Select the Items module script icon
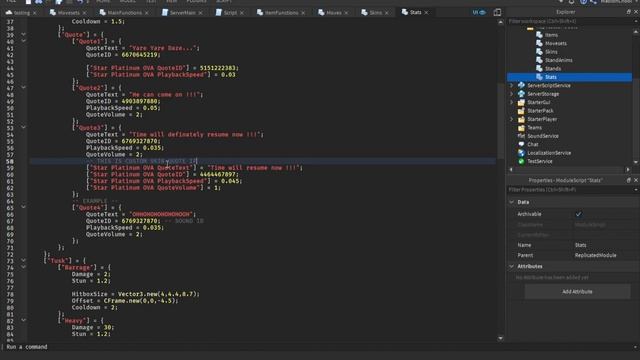Viewport: 640px width, 360px height. coord(539,35)
